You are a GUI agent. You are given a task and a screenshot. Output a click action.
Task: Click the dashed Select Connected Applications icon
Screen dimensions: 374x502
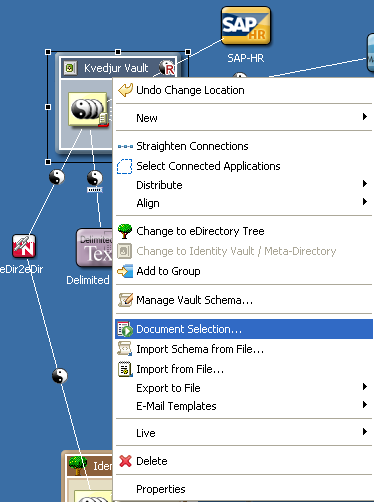(x=125, y=166)
